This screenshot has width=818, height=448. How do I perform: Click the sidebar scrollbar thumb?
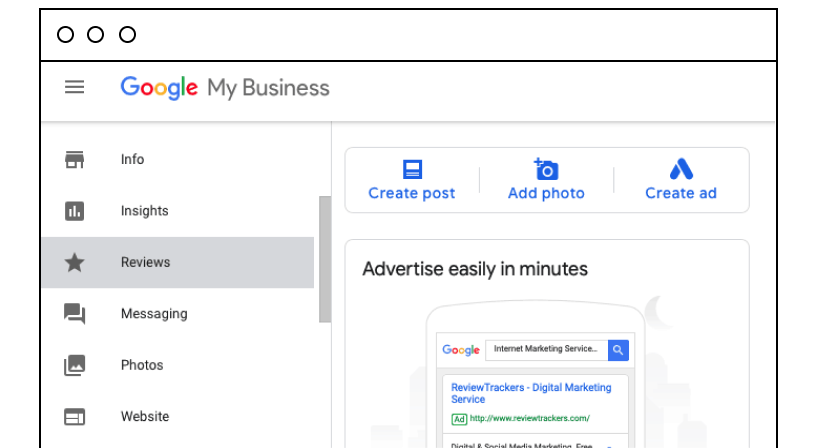[325, 259]
